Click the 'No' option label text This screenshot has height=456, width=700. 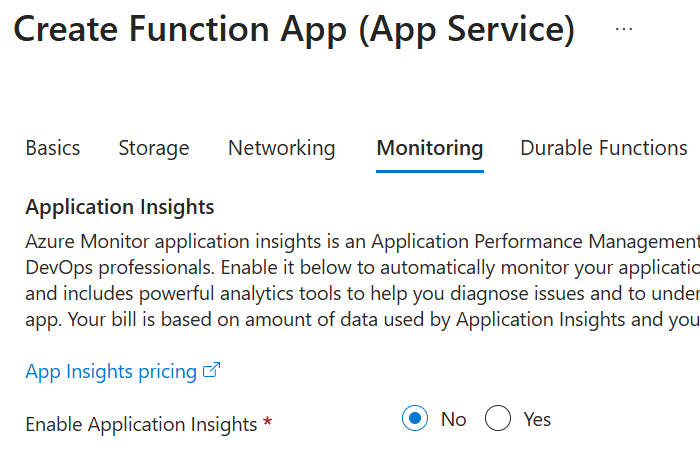453,419
